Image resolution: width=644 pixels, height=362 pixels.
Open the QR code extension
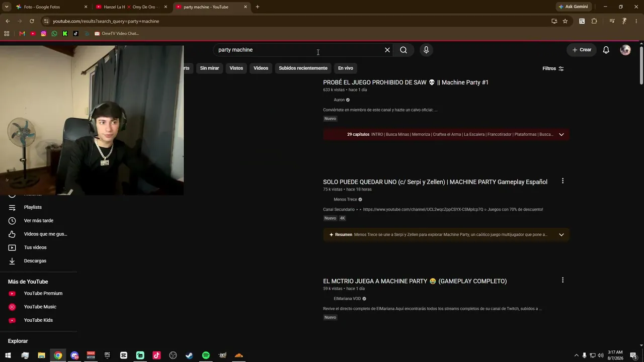(x=582, y=21)
